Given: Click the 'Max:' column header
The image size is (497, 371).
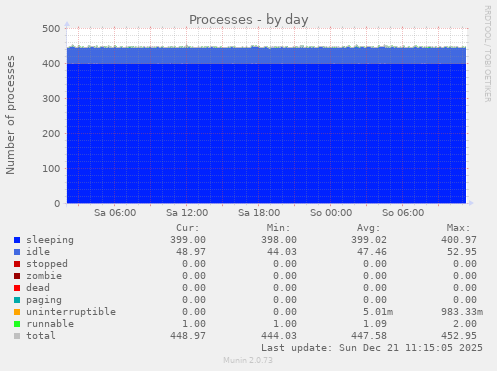Looking at the screenshot, I should coord(458,228).
